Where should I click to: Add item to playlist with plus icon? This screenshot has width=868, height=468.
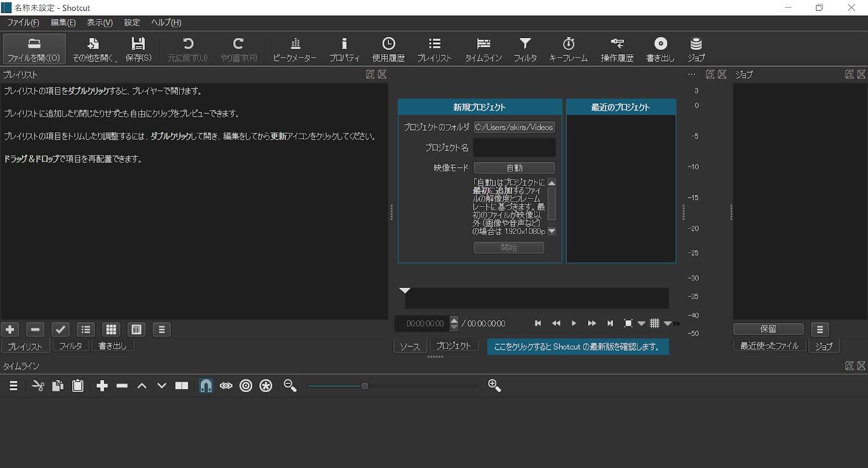pos(10,330)
